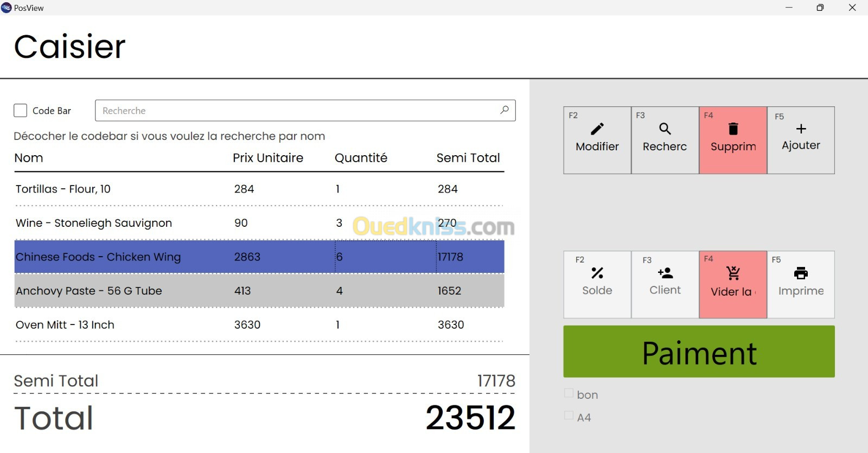Screen dimensions: 868x453
Task: Click quantity 4 of Anchovy Paste
Action: [340, 291]
